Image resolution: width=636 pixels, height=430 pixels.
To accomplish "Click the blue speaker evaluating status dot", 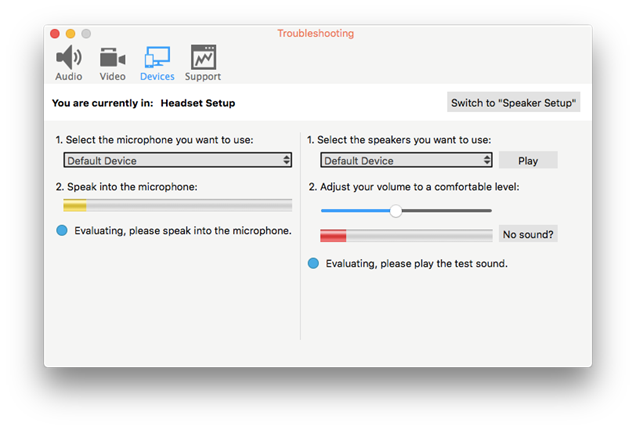I will click(313, 263).
